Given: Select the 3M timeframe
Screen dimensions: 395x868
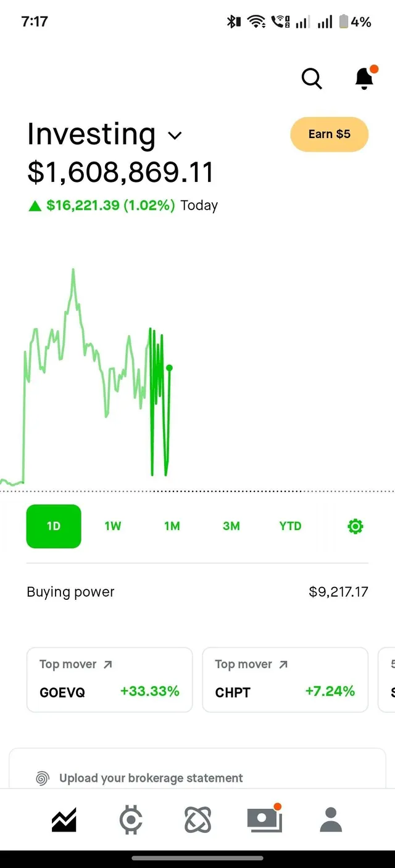Looking at the screenshot, I should [231, 526].
